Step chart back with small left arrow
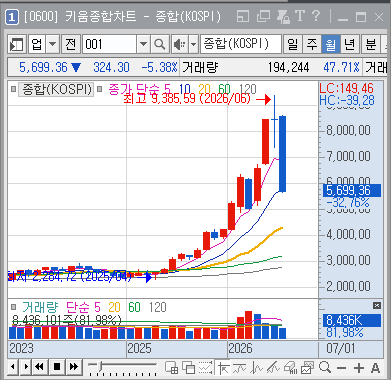The image size is (391, 380). (13, 367)
